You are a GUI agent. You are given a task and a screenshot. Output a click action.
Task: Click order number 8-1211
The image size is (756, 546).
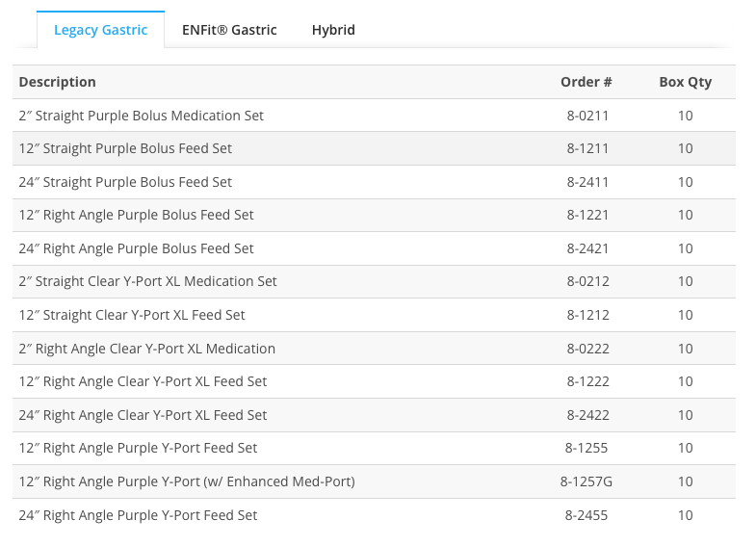coord(587,148)
